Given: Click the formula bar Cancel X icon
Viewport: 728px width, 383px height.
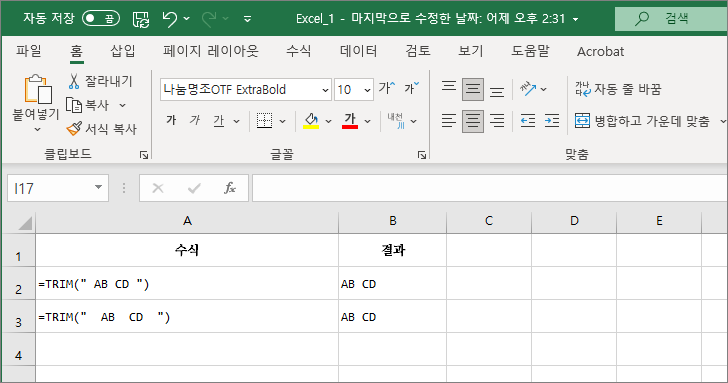Looking at the screenshot, I should pos(158,188).
